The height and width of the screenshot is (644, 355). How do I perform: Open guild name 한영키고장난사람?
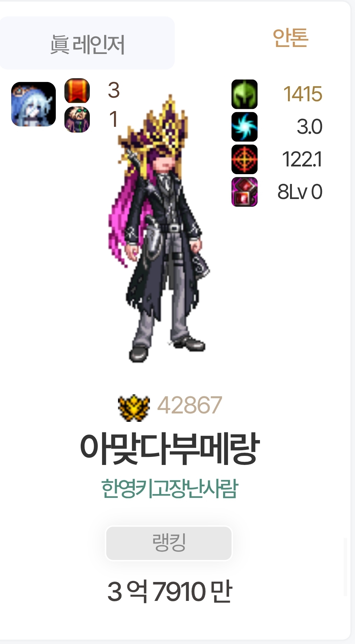click(170, 488)
